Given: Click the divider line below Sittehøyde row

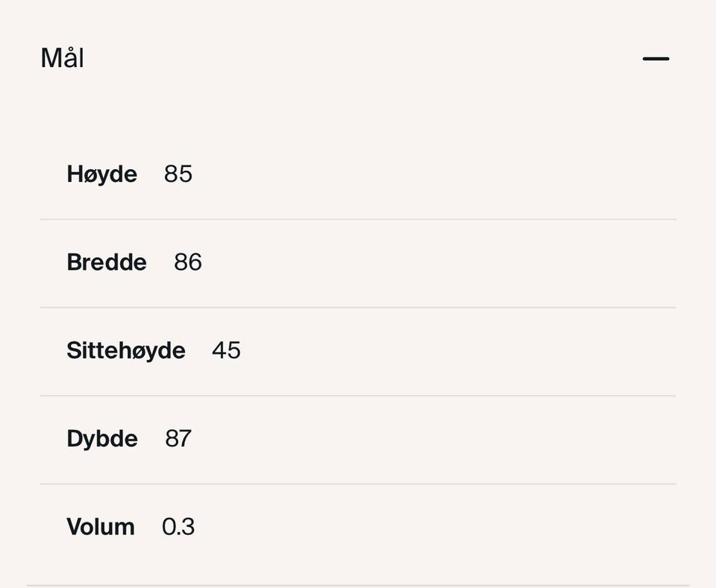Looking at the screenshot, I should pos(358,396).
